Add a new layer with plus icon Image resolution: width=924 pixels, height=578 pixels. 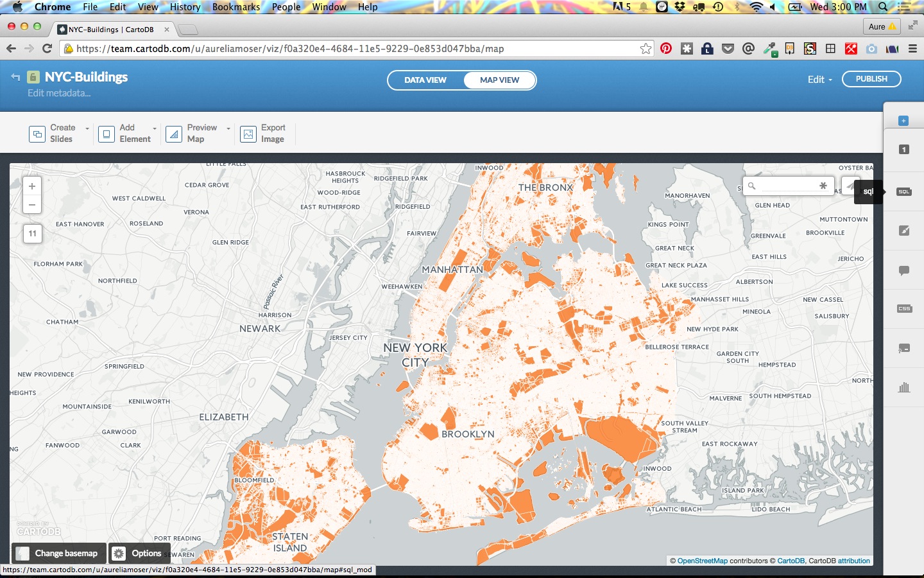click(903, 121)
